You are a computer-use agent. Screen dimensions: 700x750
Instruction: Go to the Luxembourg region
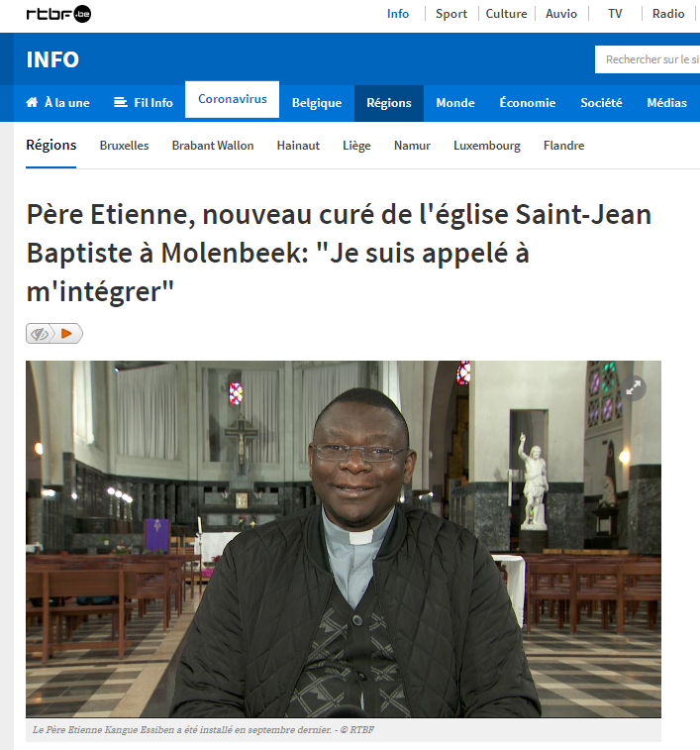pos(487,146)
